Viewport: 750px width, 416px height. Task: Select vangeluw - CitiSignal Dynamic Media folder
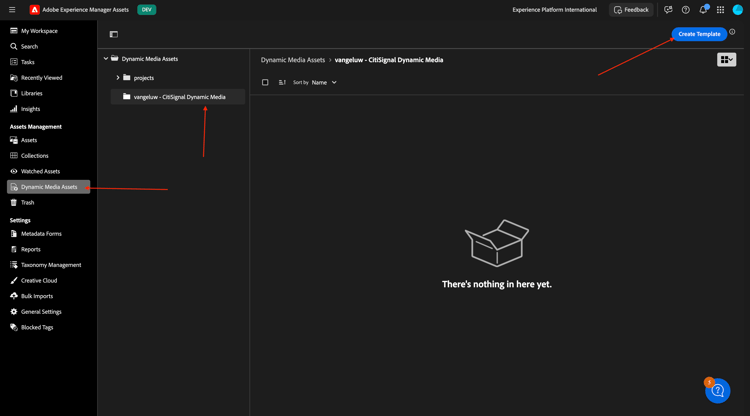(x=178, y=97)
